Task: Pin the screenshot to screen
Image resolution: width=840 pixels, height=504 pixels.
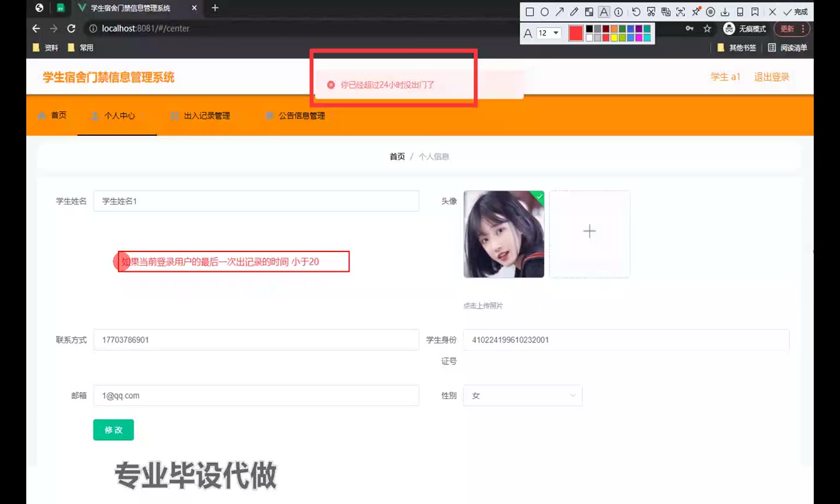Action: click(695, 12)
